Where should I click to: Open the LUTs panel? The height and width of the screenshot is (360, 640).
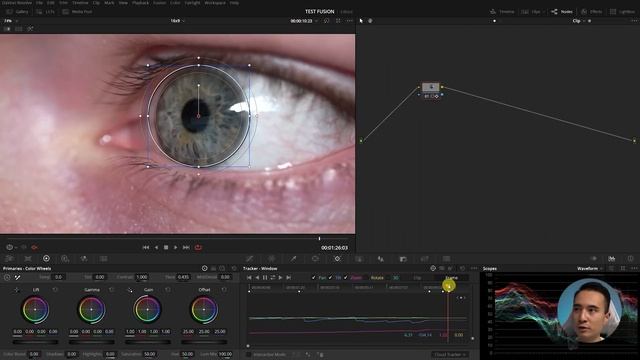point(45,12)
